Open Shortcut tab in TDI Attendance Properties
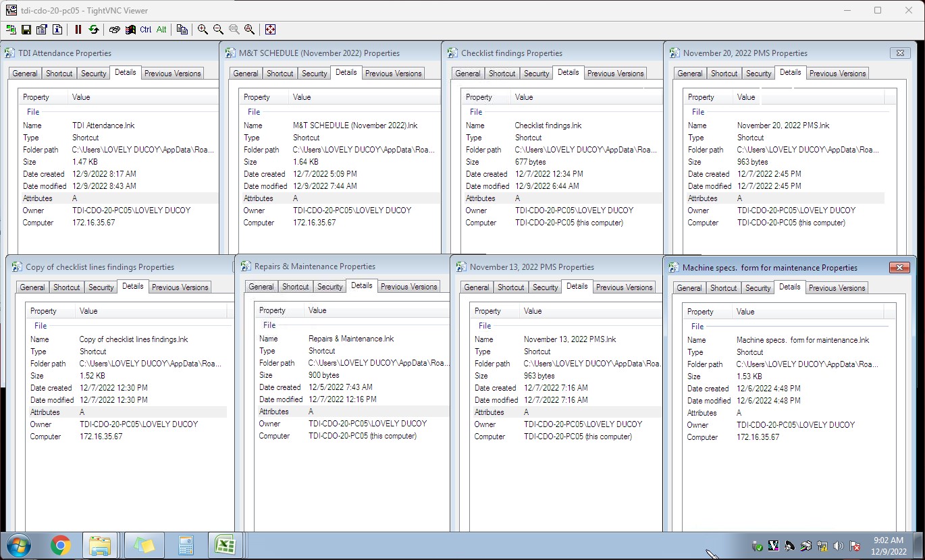This screenshot has height=560, width=925. 59,74
